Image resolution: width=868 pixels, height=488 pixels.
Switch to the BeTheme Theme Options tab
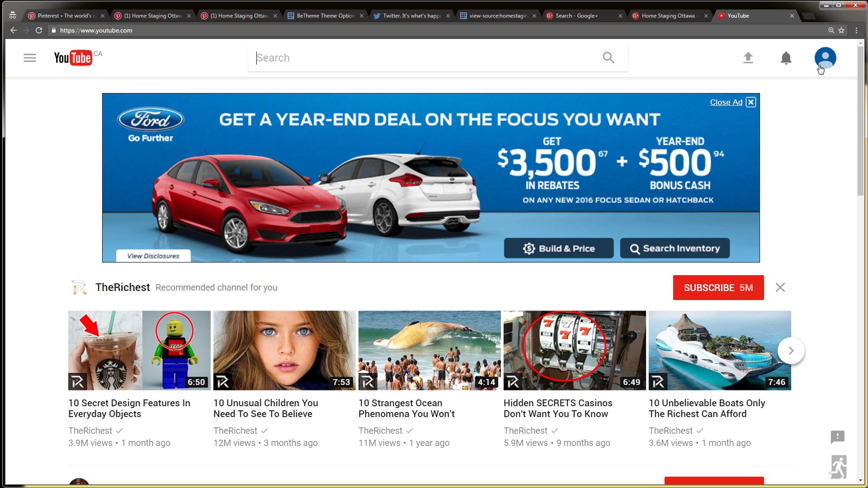[x=325, y=16]
